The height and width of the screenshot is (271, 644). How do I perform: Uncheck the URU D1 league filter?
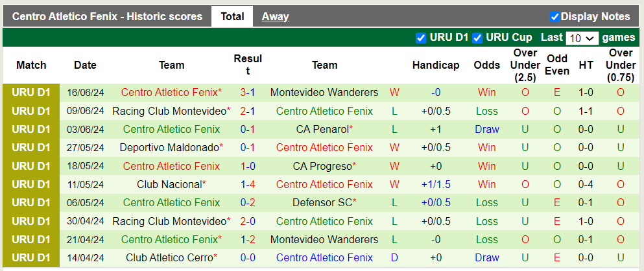[421, 38]
